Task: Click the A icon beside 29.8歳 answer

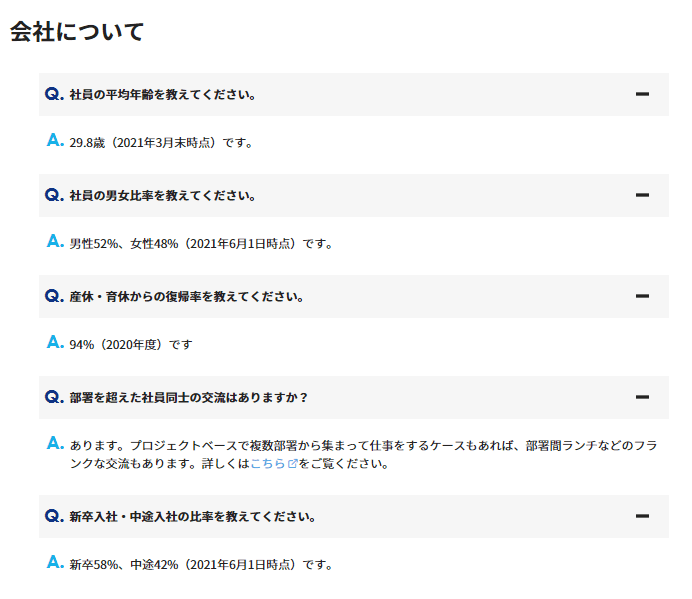Action: (56, 141)
